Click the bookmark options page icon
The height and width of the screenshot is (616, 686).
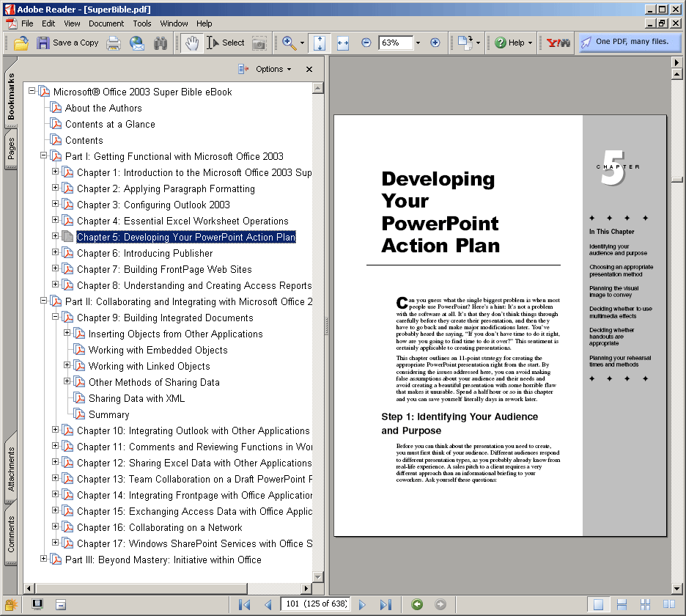pos(61,605)
